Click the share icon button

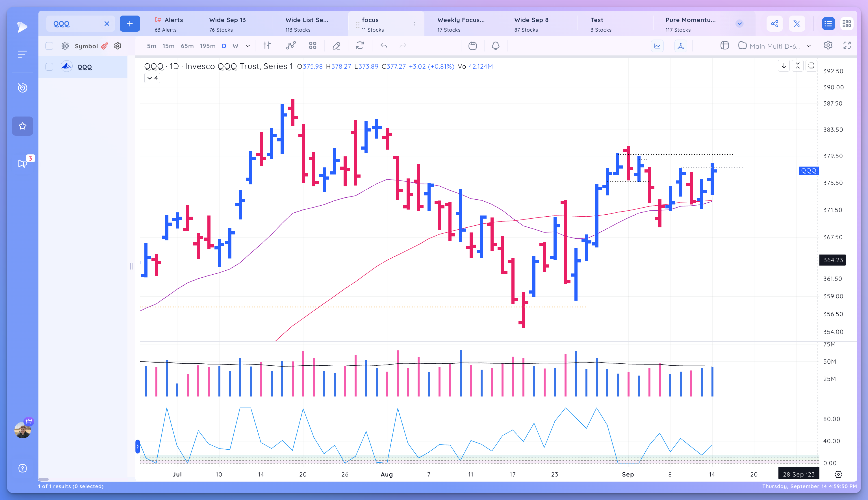(774, 24)
